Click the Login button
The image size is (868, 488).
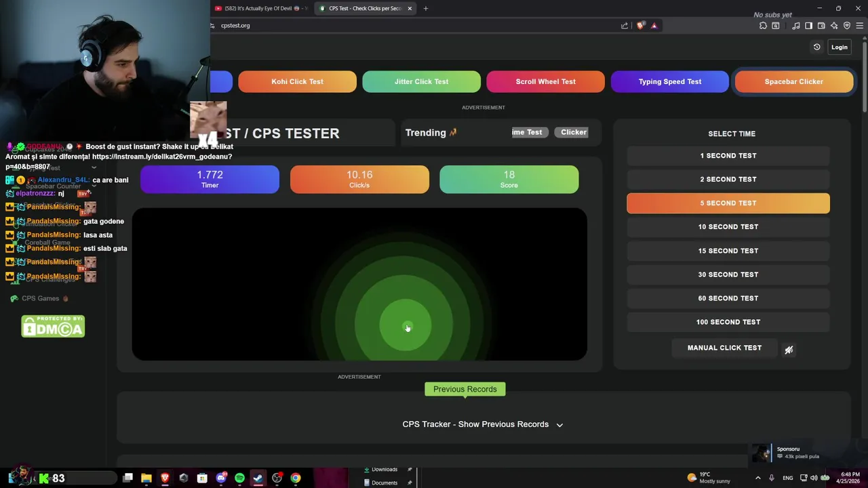click(x=839, y=47)
